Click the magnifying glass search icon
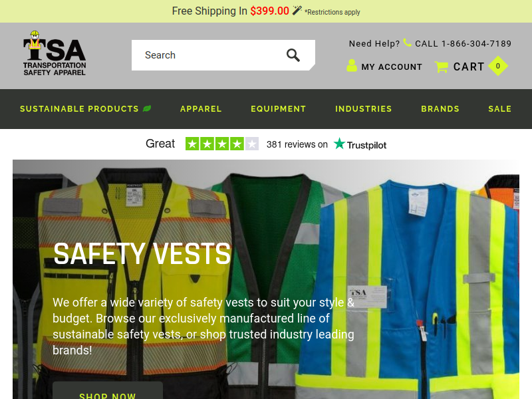This screenshot has width=532, height=399. point(293,55)
